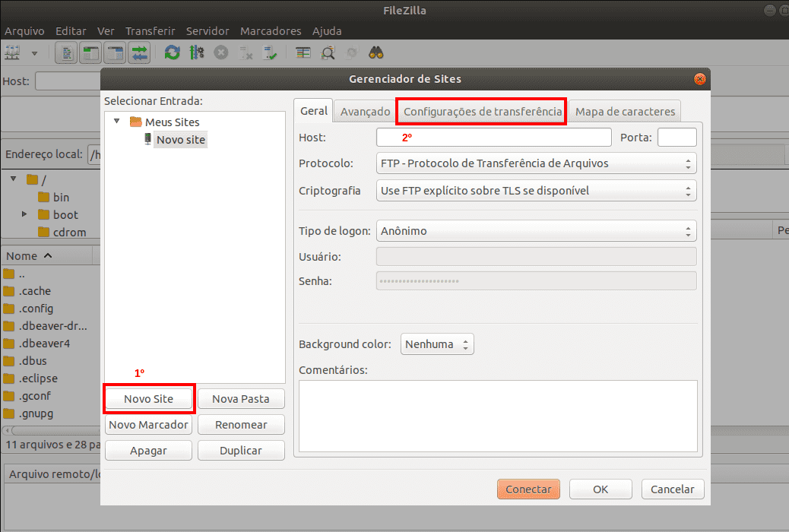
Task: Select the .gconf folder in file list
Action: [x=27, y=396]
